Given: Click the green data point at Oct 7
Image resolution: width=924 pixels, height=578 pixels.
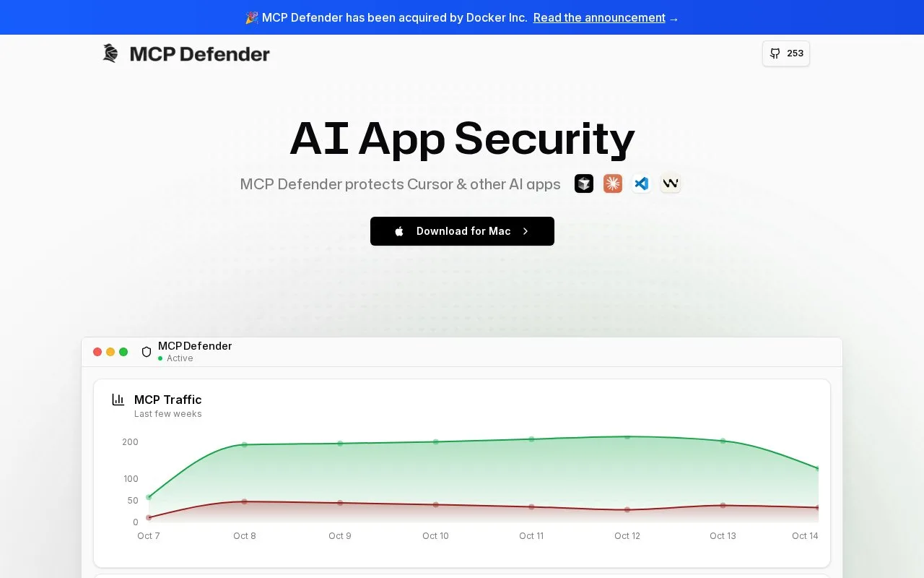Looking at the screenshot, I should [149, 497].
